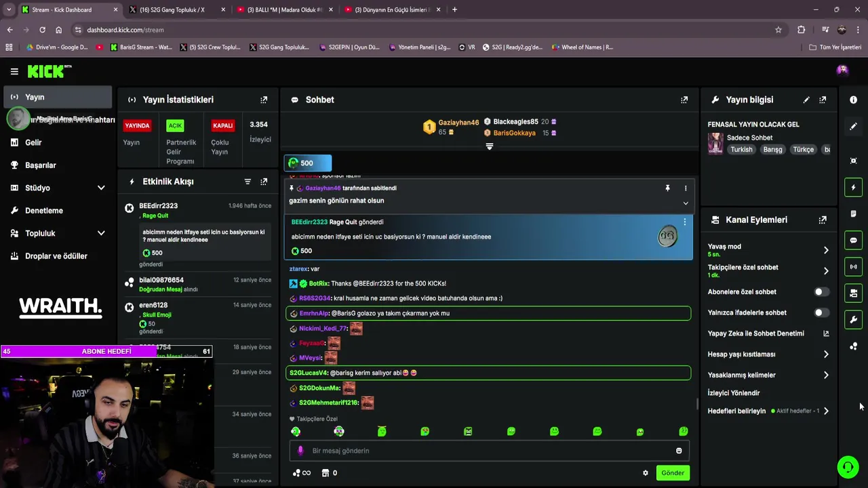Edit stream info with the pencil icon
The height and width of the screenshot is (488, 868).
[806, 100]
